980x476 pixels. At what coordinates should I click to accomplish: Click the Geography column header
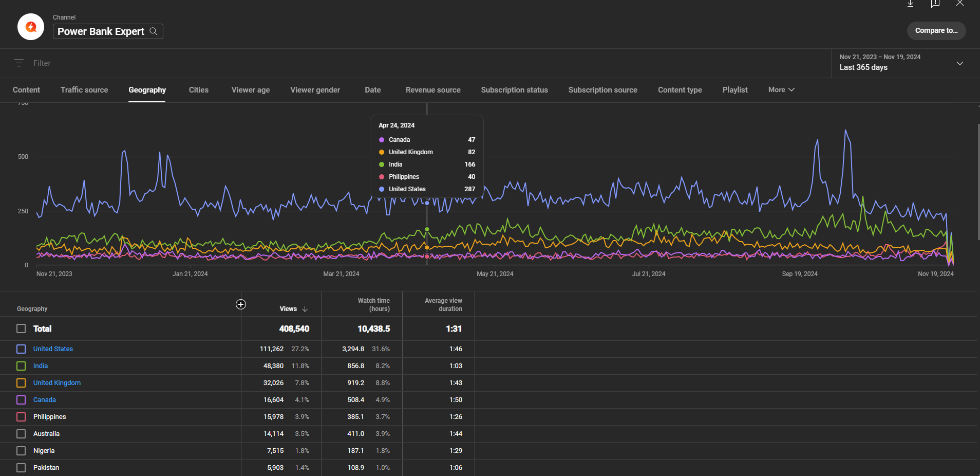(32, 309)
